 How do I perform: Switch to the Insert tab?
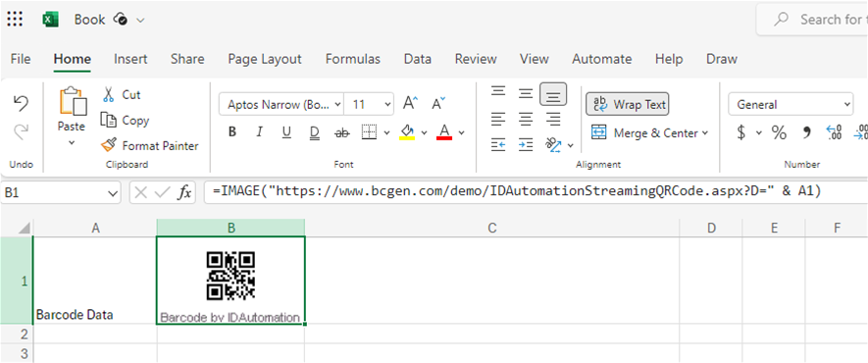(x=130, y=59)
